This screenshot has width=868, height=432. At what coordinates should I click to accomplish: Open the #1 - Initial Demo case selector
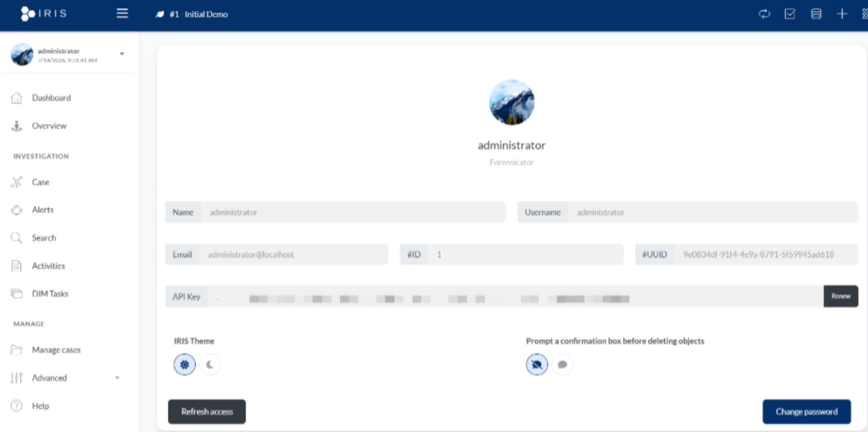pos(192,14)
